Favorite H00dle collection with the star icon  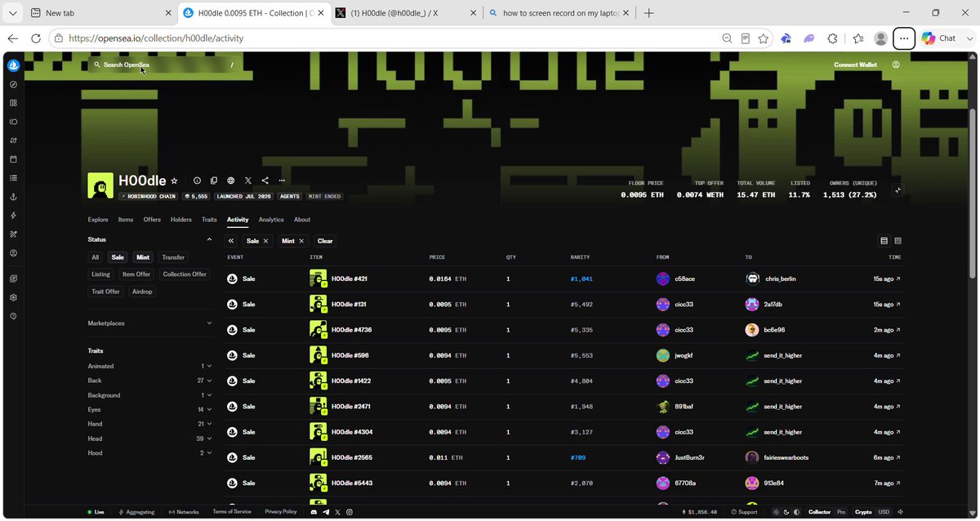pos(174,180)
